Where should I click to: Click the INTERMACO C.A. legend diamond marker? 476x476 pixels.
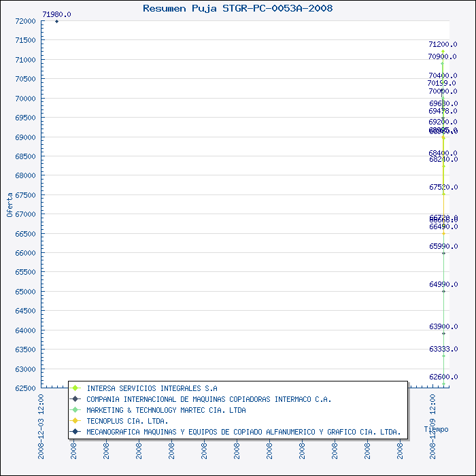pos(75,399)
